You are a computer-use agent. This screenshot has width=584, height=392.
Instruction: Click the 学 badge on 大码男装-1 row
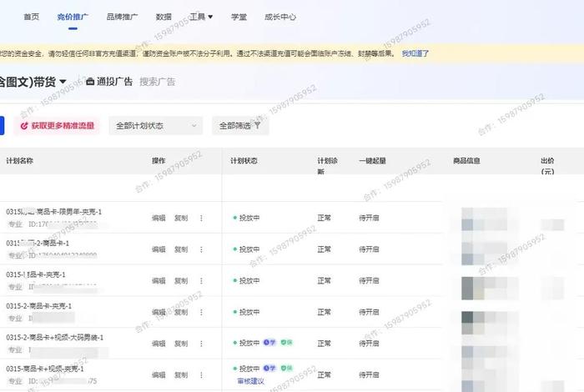click(x=269, y=343)
